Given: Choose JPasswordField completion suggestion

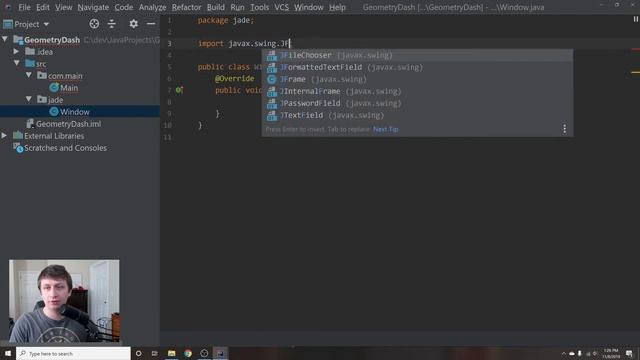Looking at the screenshot, I should pos(417,103).
